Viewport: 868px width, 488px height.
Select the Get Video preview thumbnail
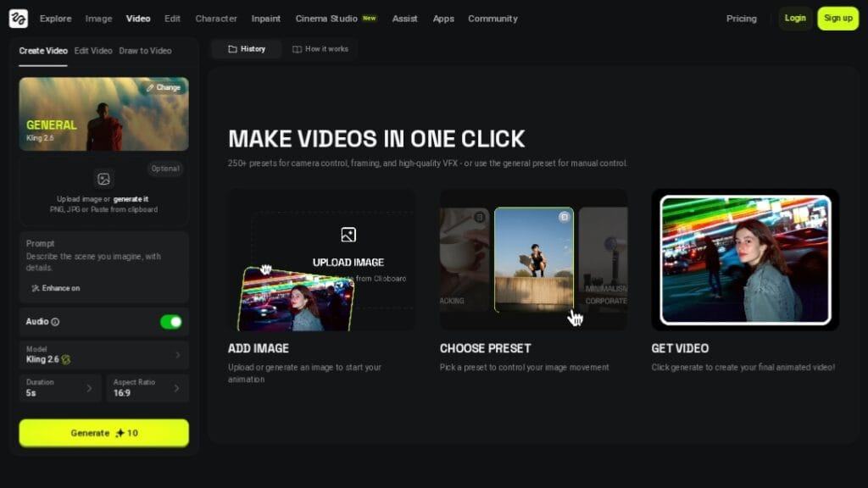coord(745,259)
